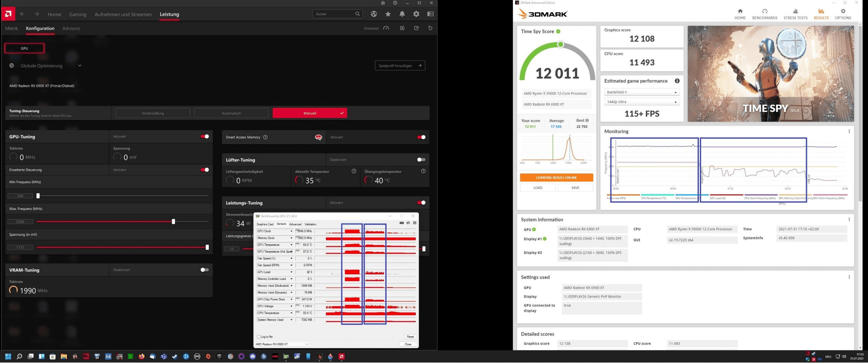The height and width of the screenshot is (363, 868).
Task: Start the Stresstest gauge icon
Action: 386,28
